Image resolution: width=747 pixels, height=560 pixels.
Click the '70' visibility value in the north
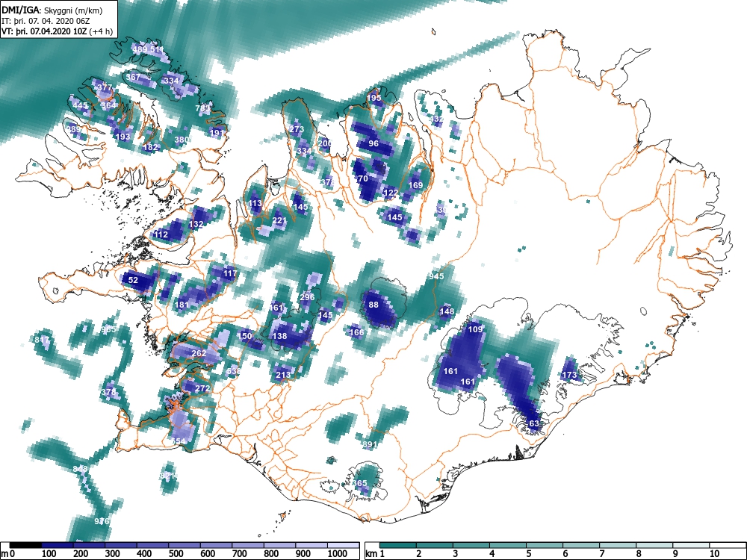(x=363, y=178)
